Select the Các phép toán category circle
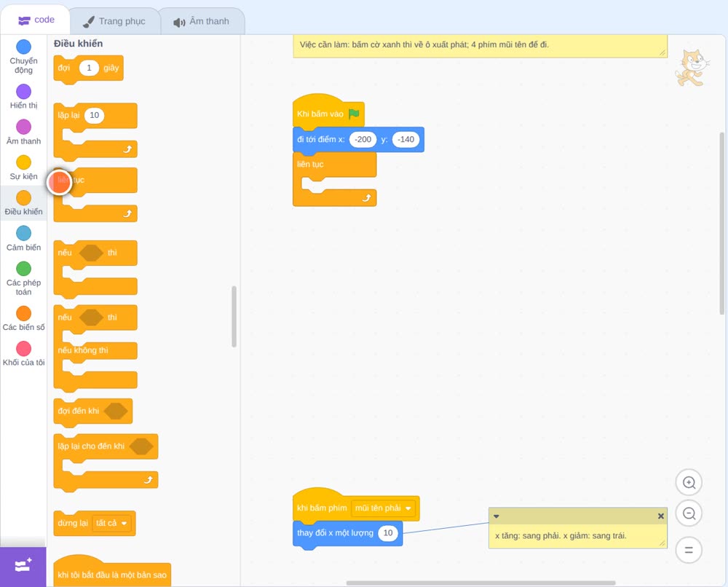This screenshot has width=728, height=587. click(x=24, y=269)
